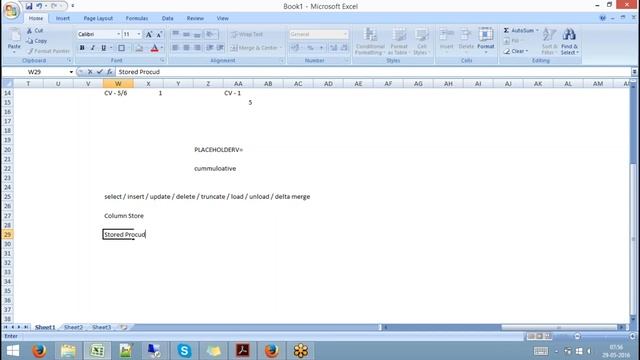Screen dimensions: 640x360
Task: Open the Calibri font name dropdown
Action: (x=119, y=34)
